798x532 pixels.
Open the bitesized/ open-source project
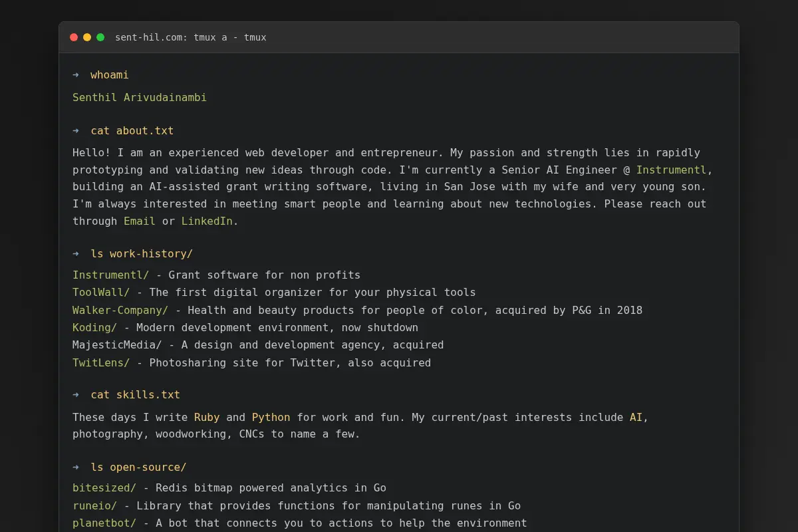click(x=104, y=487)
